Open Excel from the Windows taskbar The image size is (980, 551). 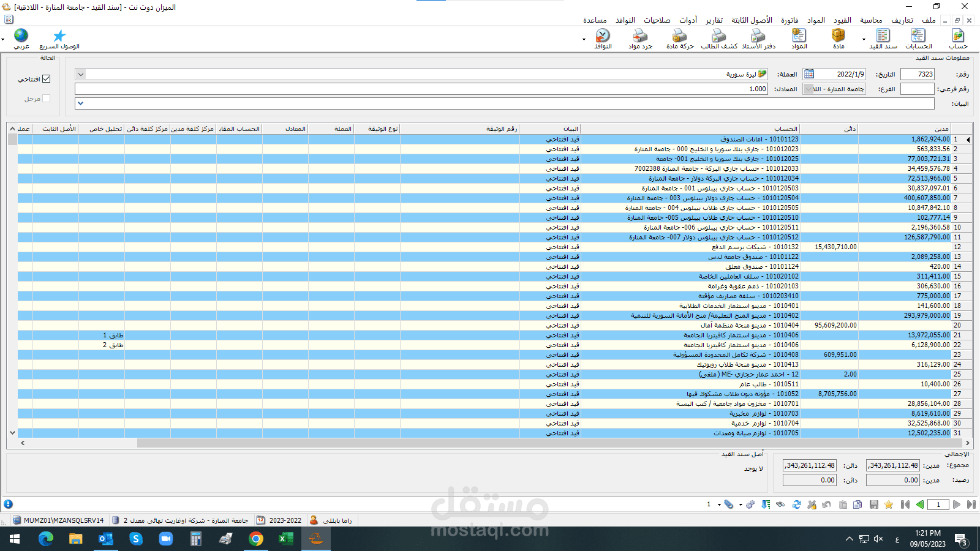coord(285,539)
